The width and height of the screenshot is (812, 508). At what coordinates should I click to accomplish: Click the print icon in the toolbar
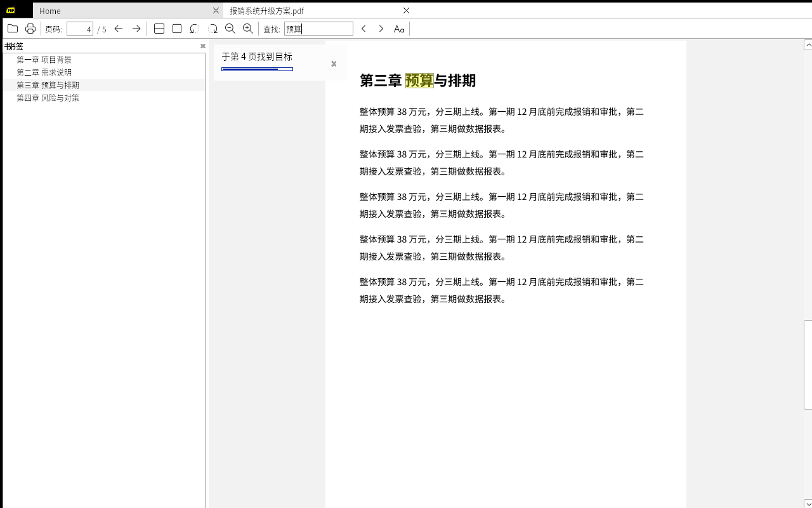tap(30, 29)
